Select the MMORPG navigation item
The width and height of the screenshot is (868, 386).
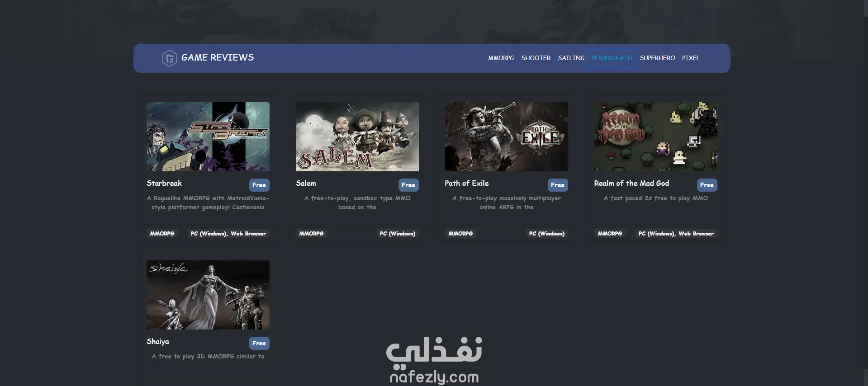click(x=501, y=58)
